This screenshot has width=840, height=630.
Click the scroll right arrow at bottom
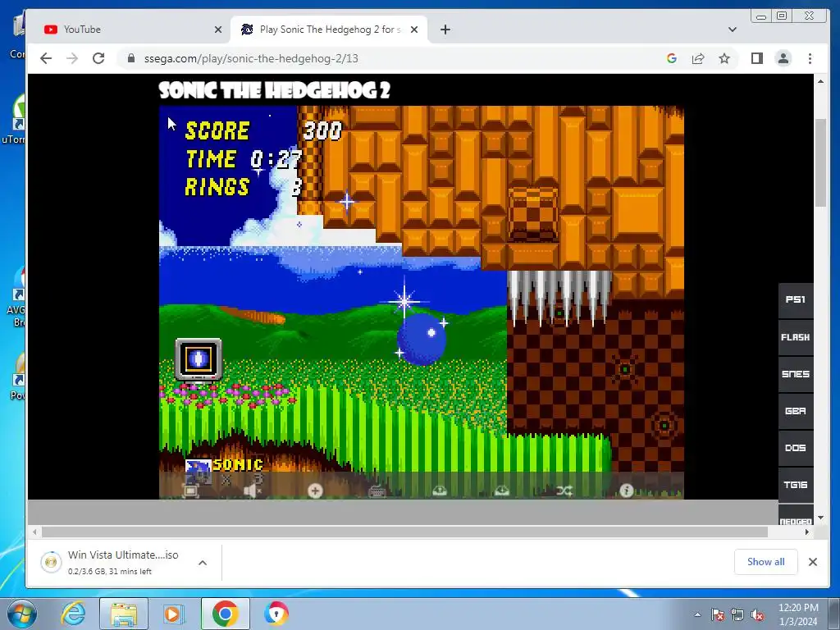[x=807, y=532]
